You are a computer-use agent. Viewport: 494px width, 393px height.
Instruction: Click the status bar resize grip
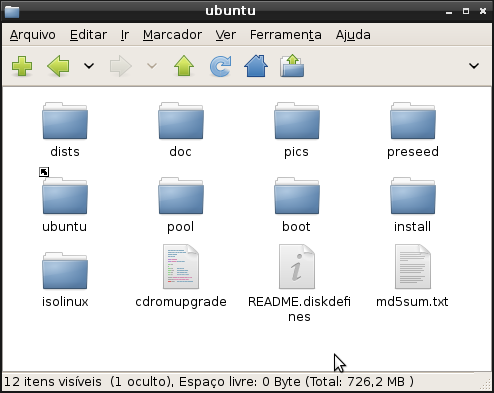click(486, 385)
